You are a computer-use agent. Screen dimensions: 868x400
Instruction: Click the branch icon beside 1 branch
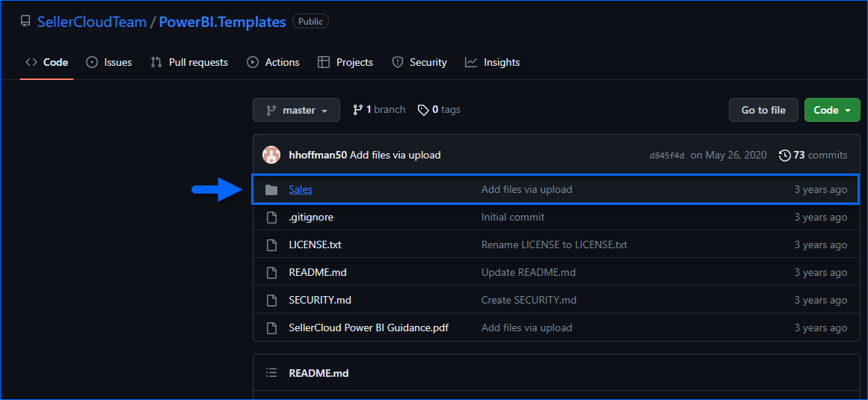click(357, 110)
